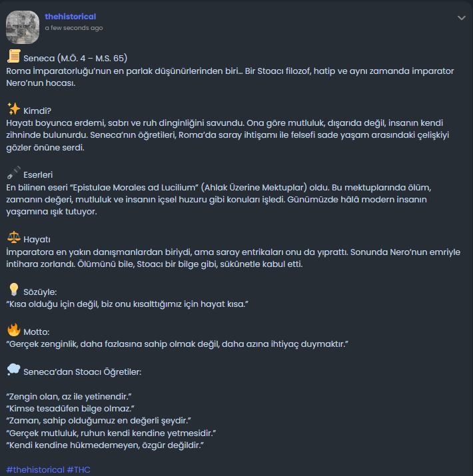Expand the post options chevron menu
This screenshot has height=476, width=473.
click(x=461, y=18)
